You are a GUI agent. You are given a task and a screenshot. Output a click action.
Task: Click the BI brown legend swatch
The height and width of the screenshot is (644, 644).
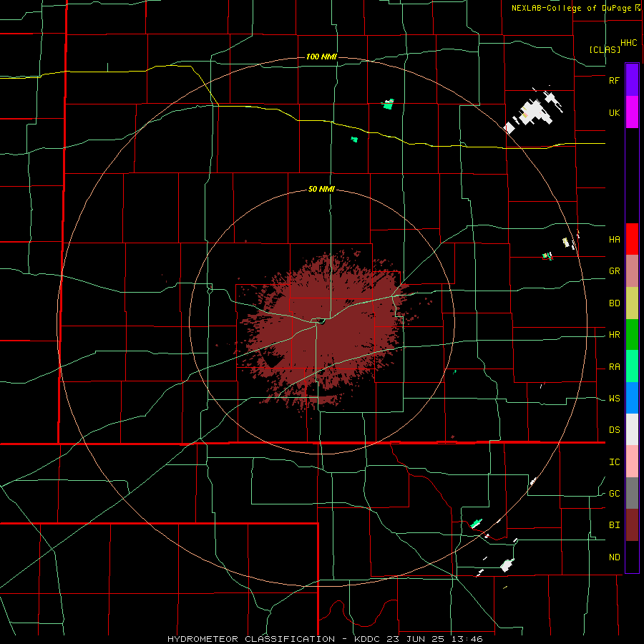[632, 525]
